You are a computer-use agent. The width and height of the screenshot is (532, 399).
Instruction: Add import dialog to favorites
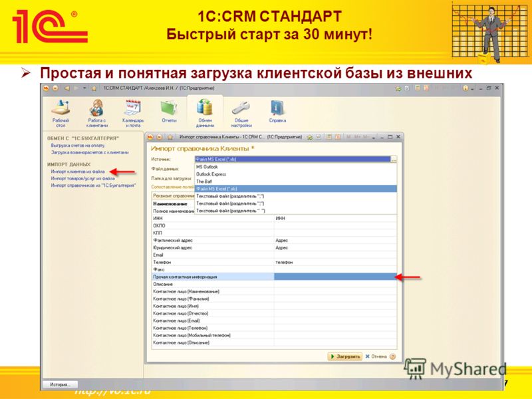click(309, 137)
